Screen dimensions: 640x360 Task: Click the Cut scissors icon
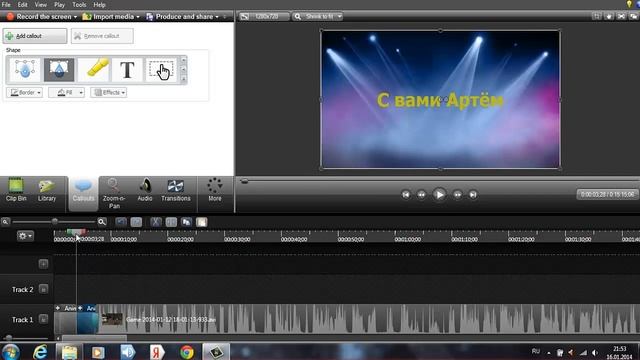pos(156,222)
